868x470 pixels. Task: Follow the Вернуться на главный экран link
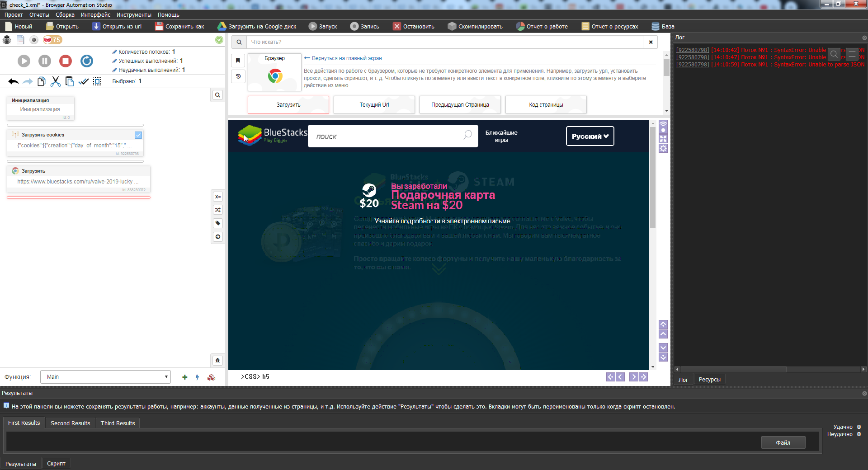pyautogui.click(x=343, y=58)
